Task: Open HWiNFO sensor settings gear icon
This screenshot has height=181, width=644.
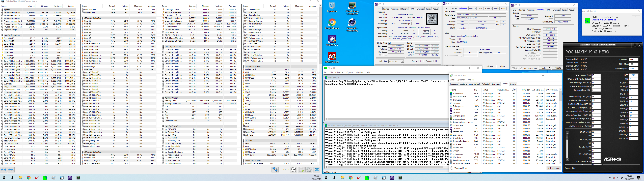Action: [309, 169]
